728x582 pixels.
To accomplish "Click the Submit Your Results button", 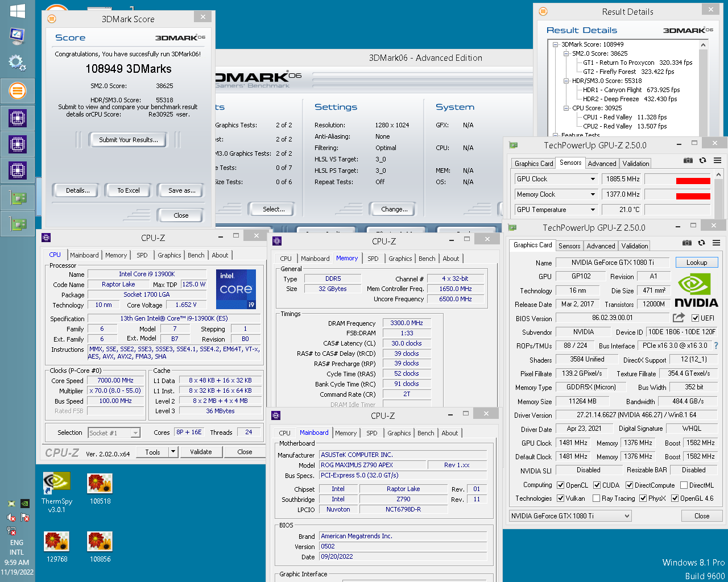I will tap(129, 140).
